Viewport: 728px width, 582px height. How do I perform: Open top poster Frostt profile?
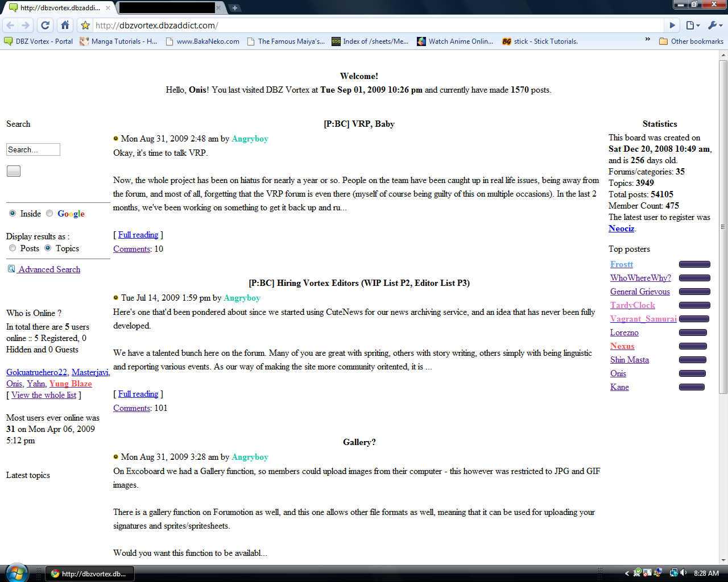point(622,264)
